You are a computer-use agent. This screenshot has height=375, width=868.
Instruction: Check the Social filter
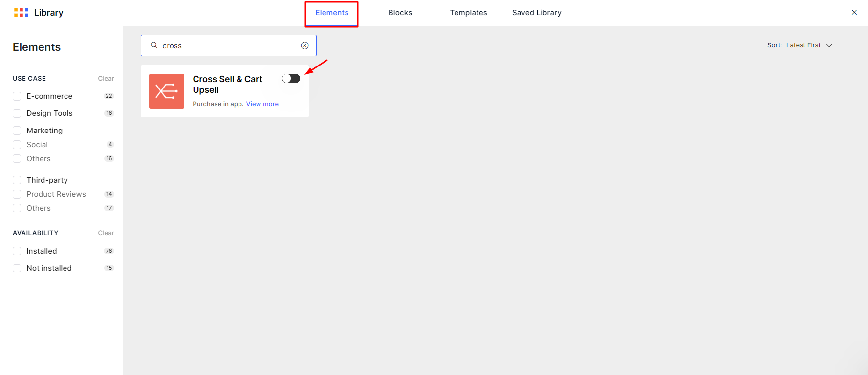point(17,145)
